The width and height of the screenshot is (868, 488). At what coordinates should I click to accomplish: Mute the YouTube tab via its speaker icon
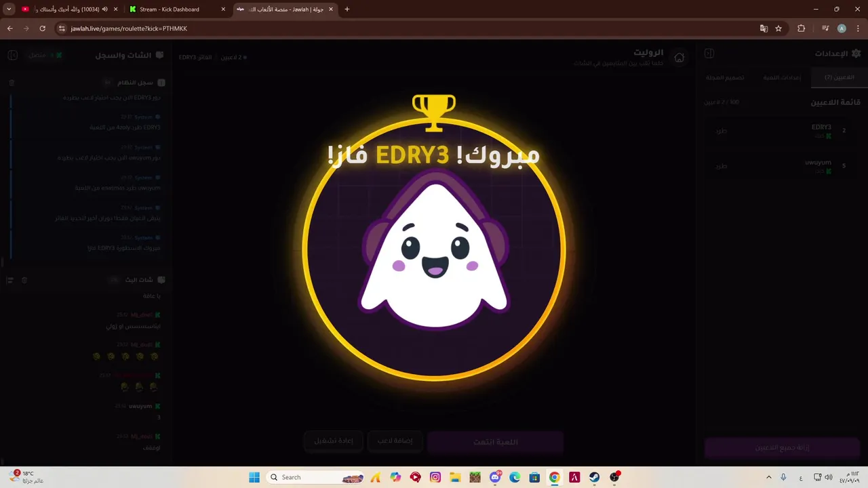pos(105,9)
